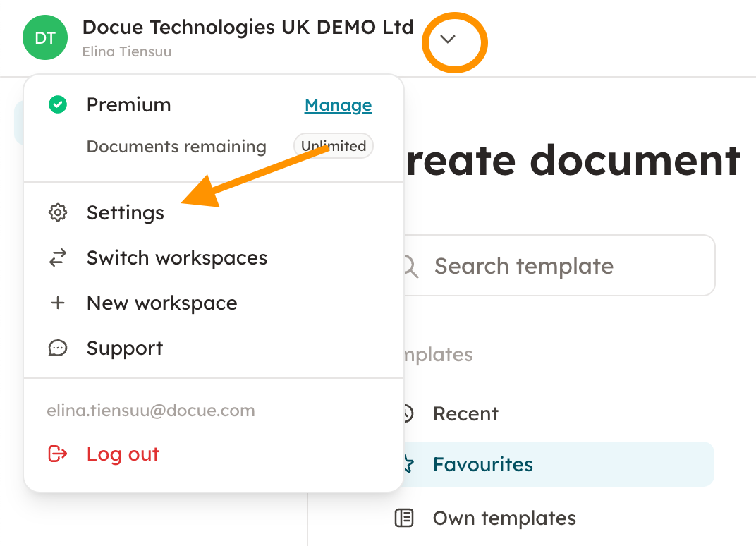Select Switch workspaces from the menu
756x546 pixels.
click(177, 258)
